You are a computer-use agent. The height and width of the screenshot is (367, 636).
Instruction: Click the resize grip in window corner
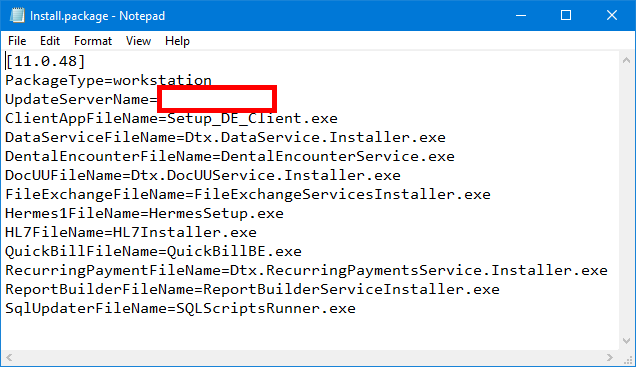click(627, 358)
